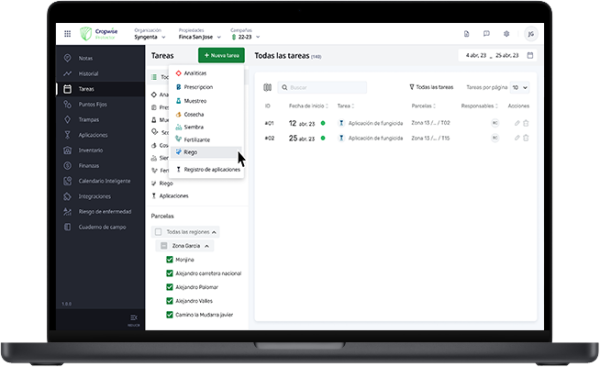Edit task #01 with pencil icon
Image resolution: width=600 pixels, height=367 pixels.
517,123
